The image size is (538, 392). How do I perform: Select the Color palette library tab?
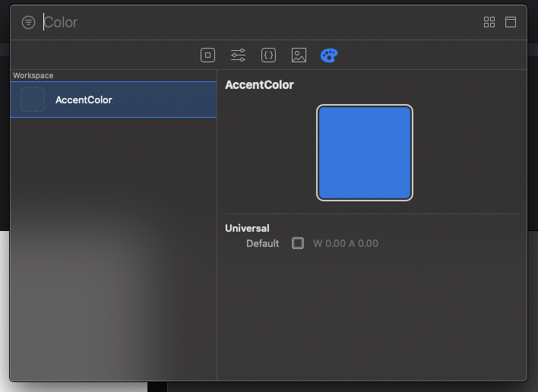(x=329, y=55)
